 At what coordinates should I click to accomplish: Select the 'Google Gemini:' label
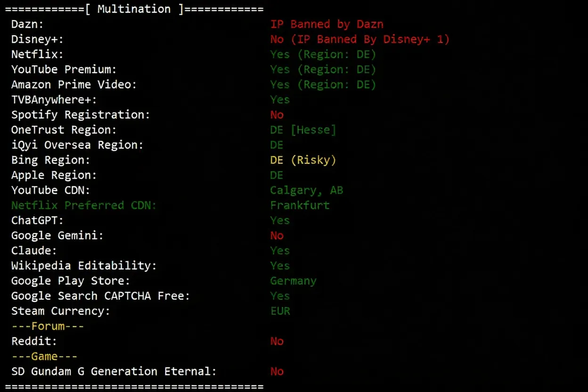click(x=57, y=235)
